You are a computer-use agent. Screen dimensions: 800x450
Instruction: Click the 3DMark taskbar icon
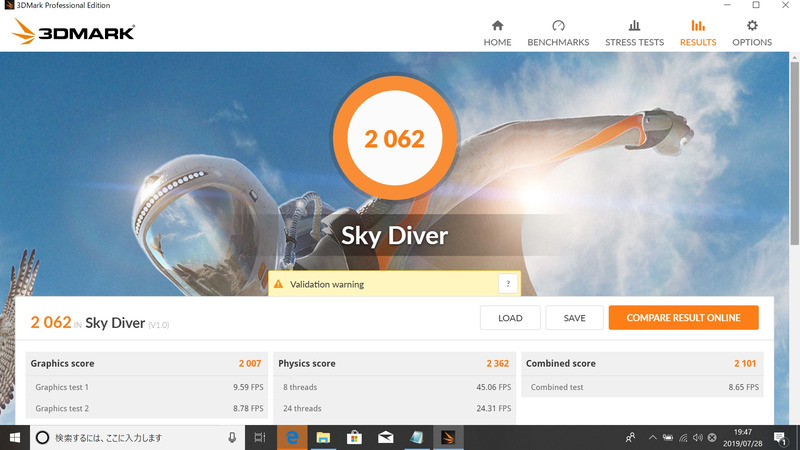[x=448, y=438]
